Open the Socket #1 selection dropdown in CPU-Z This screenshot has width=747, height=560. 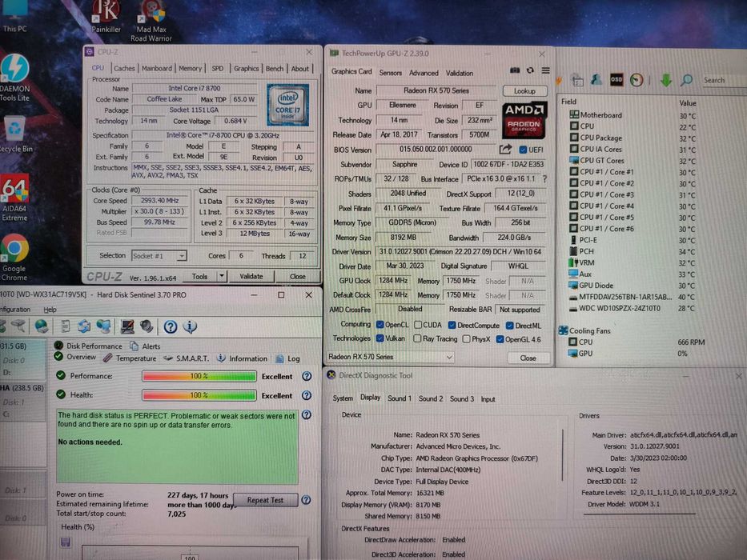[159, 256]
